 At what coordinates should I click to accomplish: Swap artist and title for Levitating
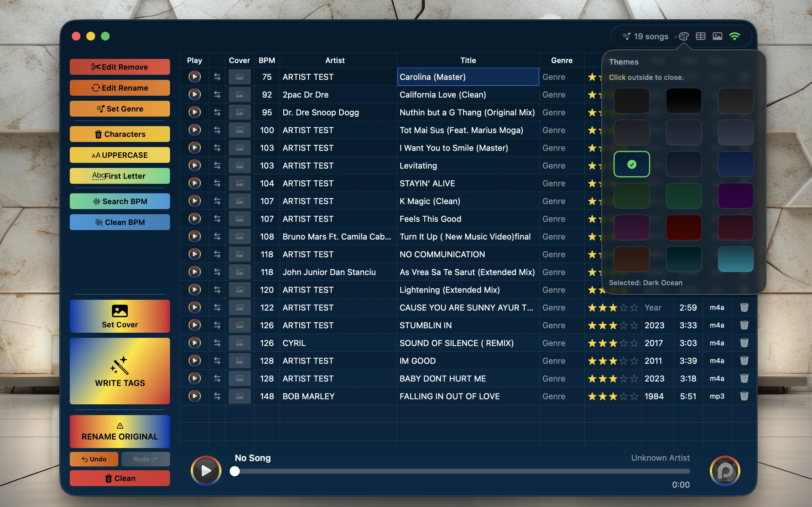click(x=217, y=165)
